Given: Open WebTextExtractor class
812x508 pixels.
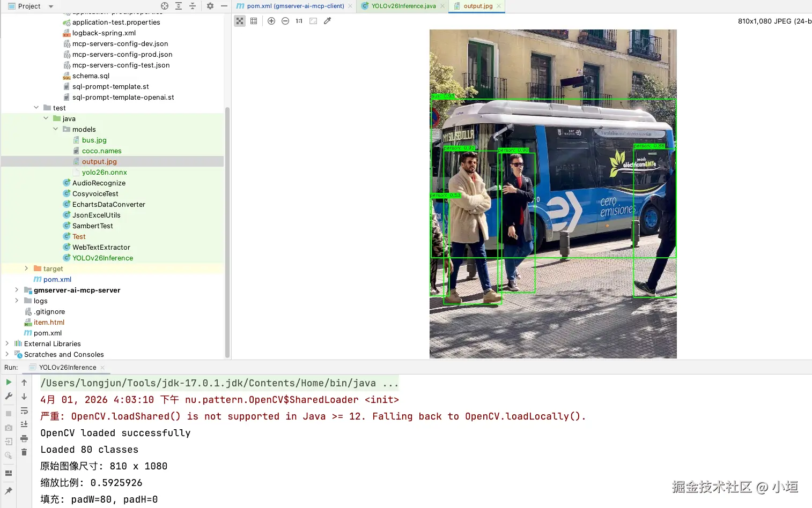Looking at the screenshot, I should click(101, 247).
